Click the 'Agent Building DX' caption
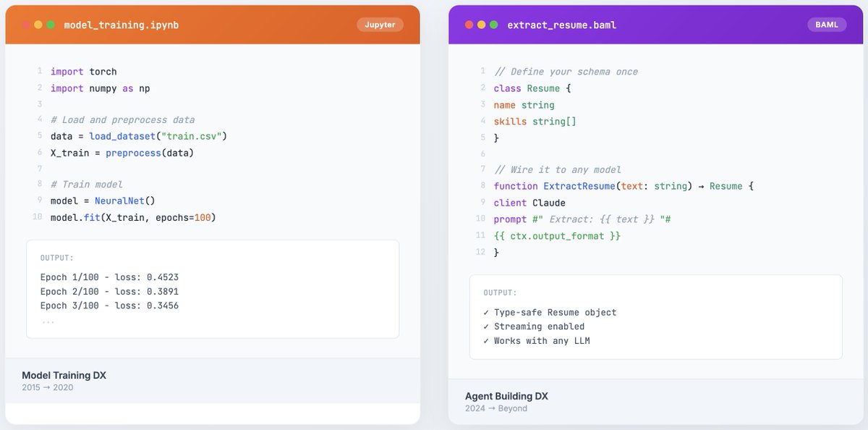Viewport: 868px width, 430px height. pos(506,396)
